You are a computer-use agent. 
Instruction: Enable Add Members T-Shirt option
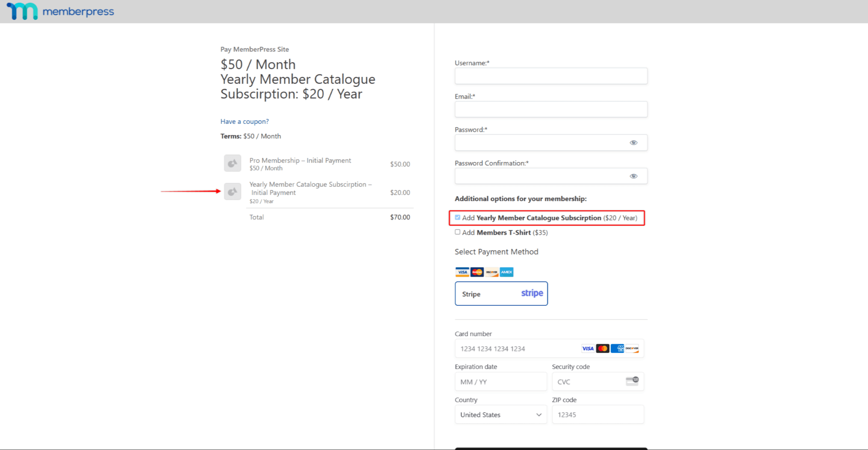click(x=457, y=232)
